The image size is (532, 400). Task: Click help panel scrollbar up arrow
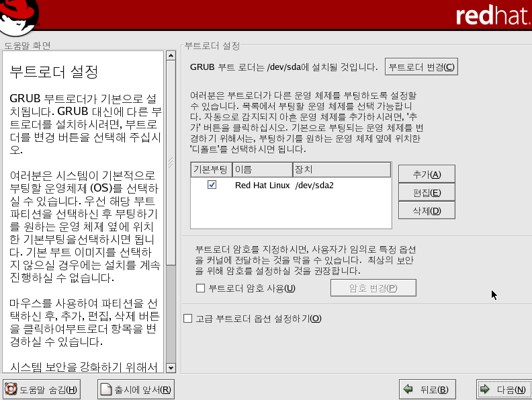(171, 55)
